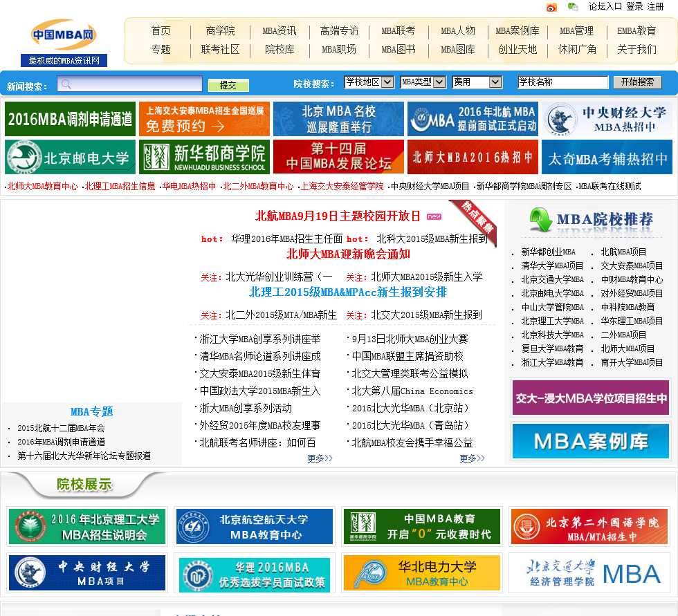Click MBA联考在线测试 link
Image resolution: width=678 pixels, height=616 pixels.
610,186
